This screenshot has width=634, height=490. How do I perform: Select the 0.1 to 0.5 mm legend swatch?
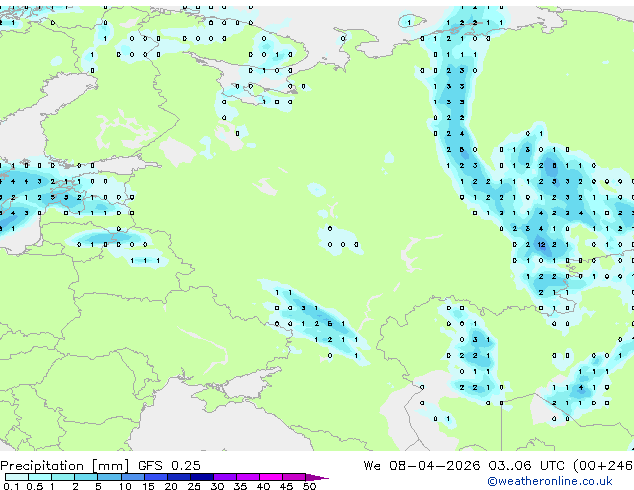(17, 477)
